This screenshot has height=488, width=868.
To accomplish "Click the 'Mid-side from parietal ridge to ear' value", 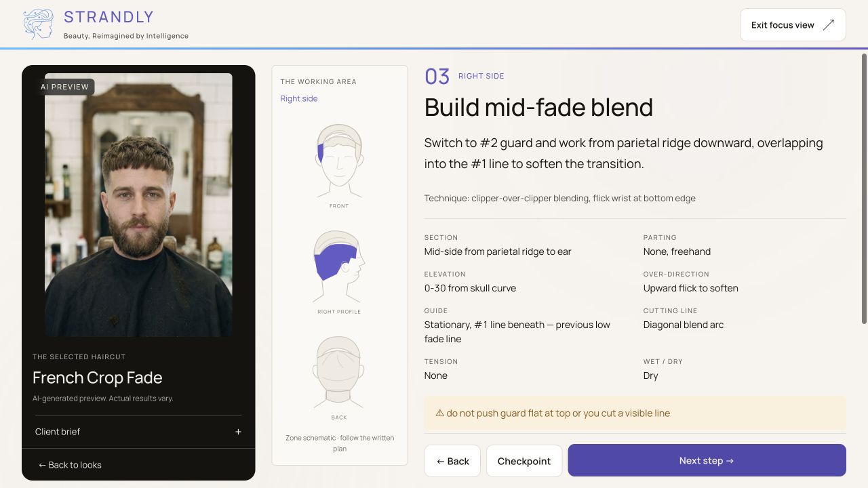I will point(498,251).
